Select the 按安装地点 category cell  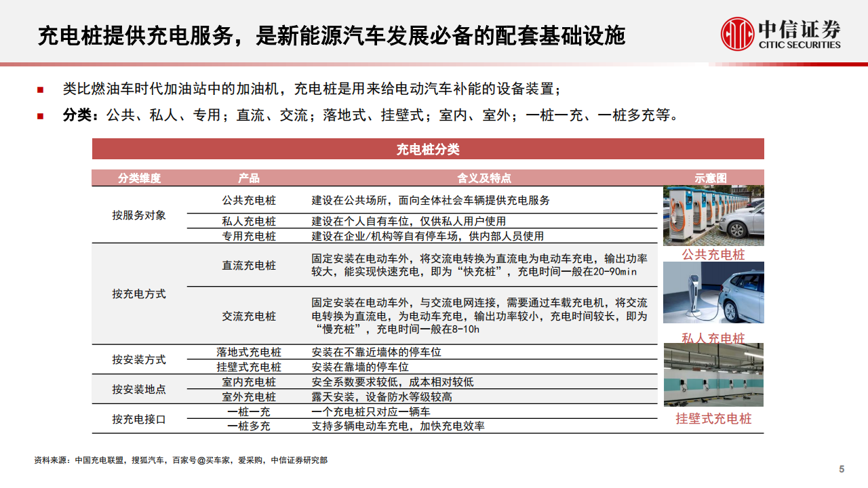[x=139, y=390]
